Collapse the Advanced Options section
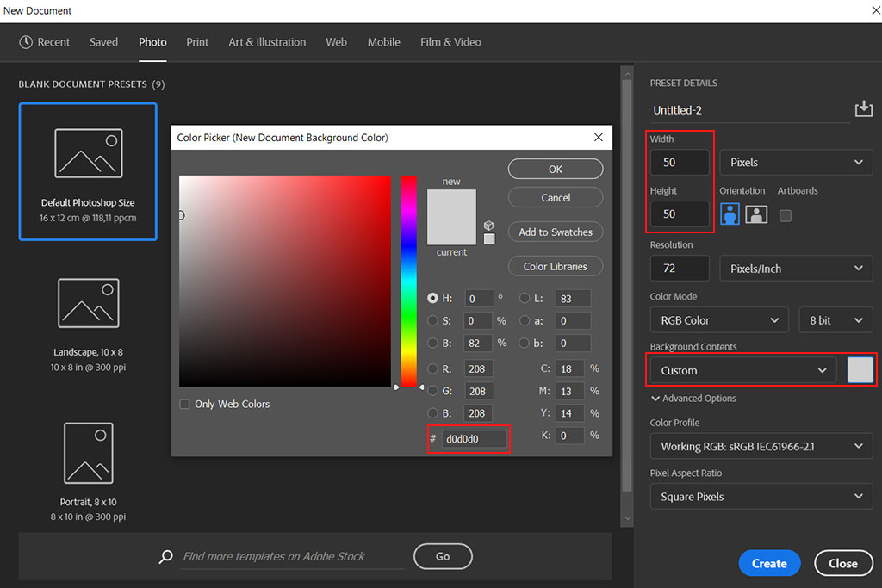The height and width of the screenshot is (588, 882). [693, 399]
